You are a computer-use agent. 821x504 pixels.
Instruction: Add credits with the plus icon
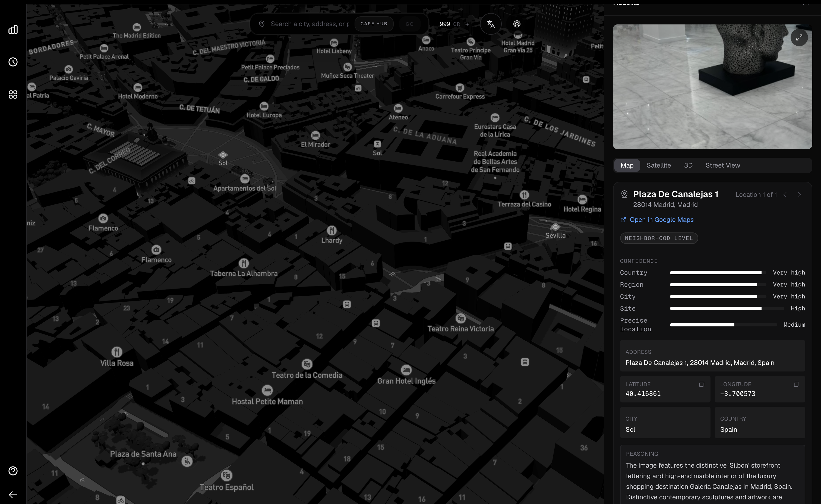(467, 24)
